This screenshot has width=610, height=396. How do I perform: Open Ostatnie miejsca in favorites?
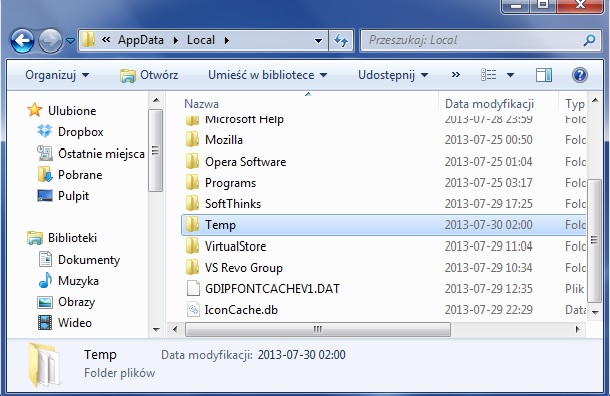click(101, 154)
